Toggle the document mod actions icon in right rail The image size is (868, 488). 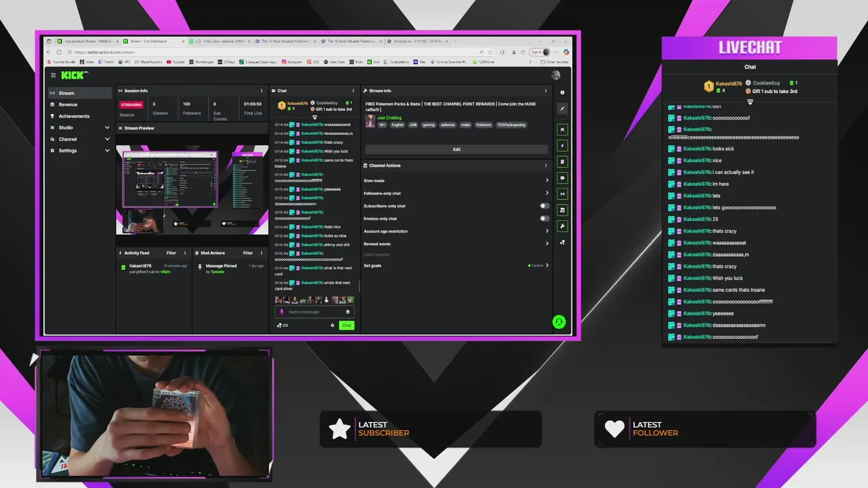click(x=562, y=161)
